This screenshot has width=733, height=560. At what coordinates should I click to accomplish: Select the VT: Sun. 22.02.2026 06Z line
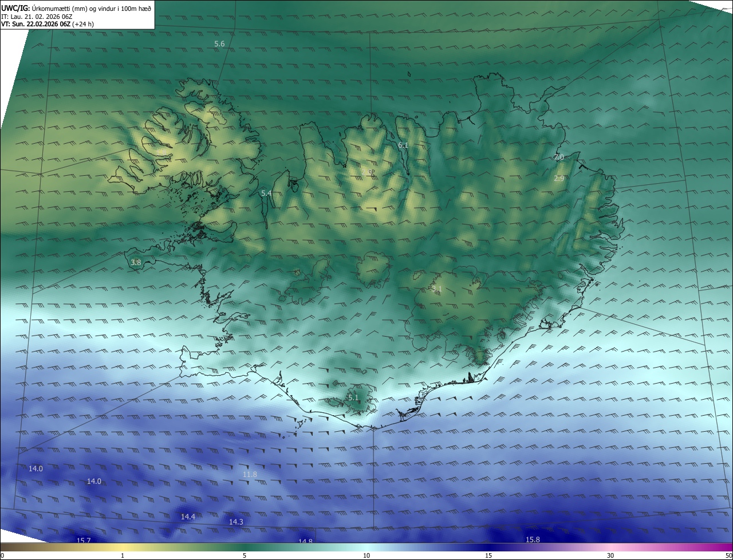click(46, 24)
